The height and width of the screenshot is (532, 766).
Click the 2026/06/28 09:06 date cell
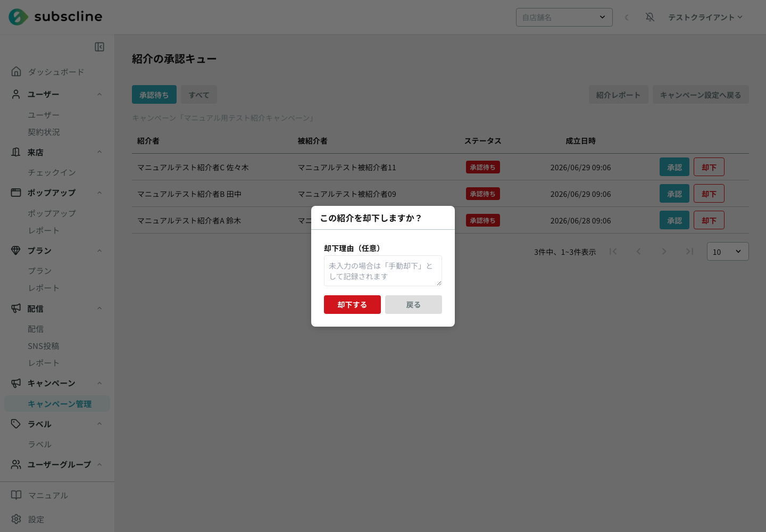point(580,221)
